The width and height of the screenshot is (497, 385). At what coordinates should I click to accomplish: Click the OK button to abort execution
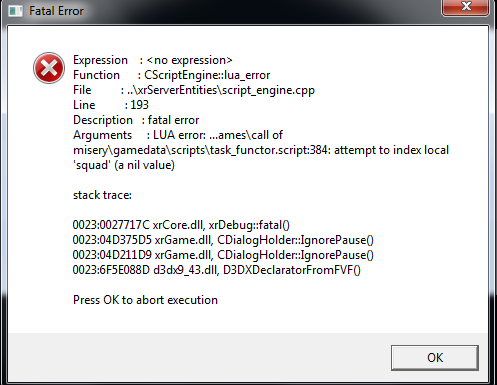(x=435, y=358)
